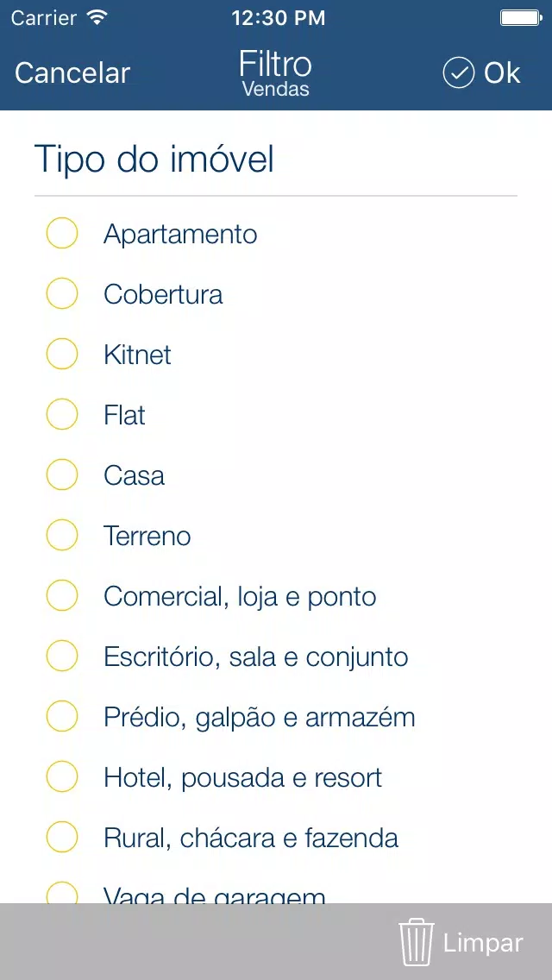Tap the Wi-Fi status icon
The width and height of the screenshot is (552, 980).
point(97,17)
